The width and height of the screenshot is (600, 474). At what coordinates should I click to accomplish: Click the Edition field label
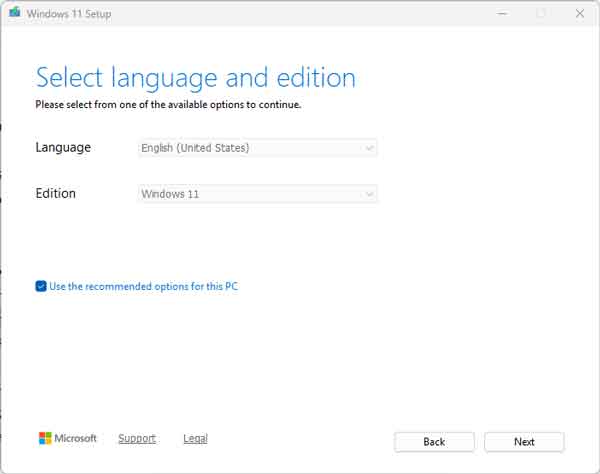55,194
